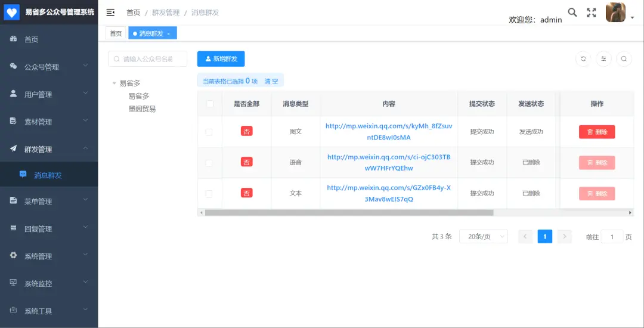The width and height of the screenshot is (644, 328).
Task: Click the horizontal table scrollbar
Action: pos(349,213)
